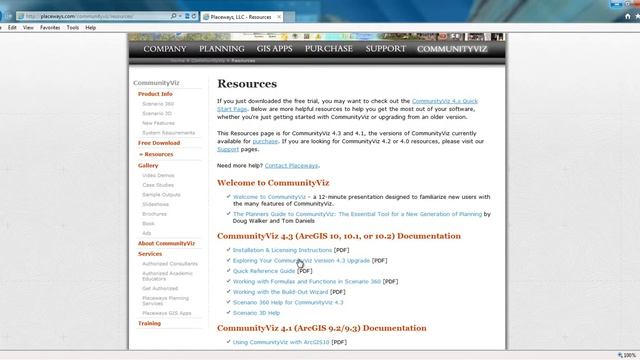
Task: Open the Favorites menu
Action: click(x=50, y=27)
